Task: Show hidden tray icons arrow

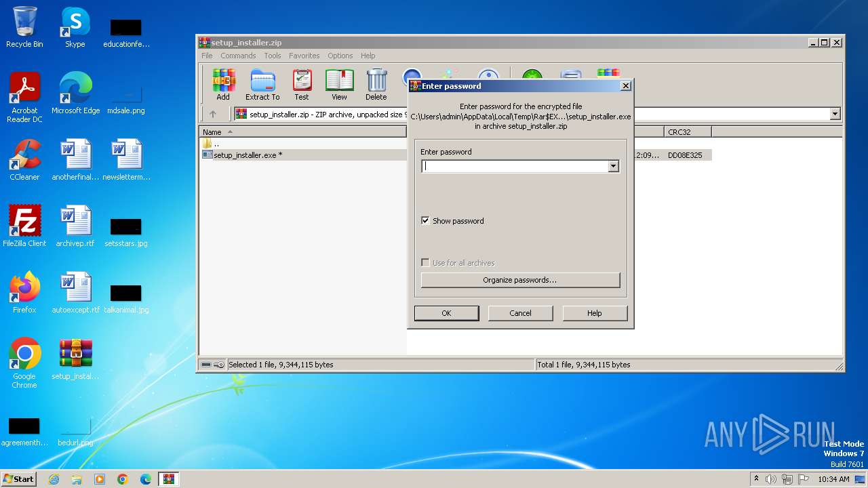Action: 756,479
